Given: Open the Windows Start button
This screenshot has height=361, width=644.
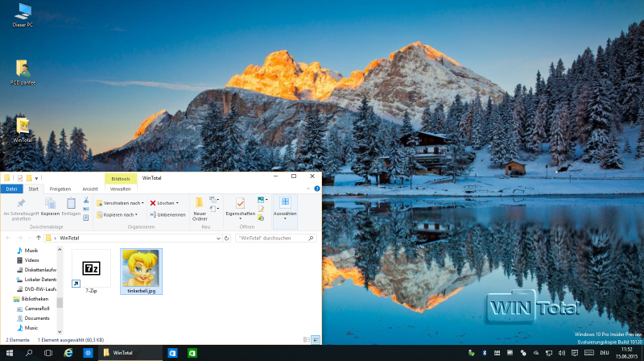Looking at the screenshot, I should [x=10, y=353].
